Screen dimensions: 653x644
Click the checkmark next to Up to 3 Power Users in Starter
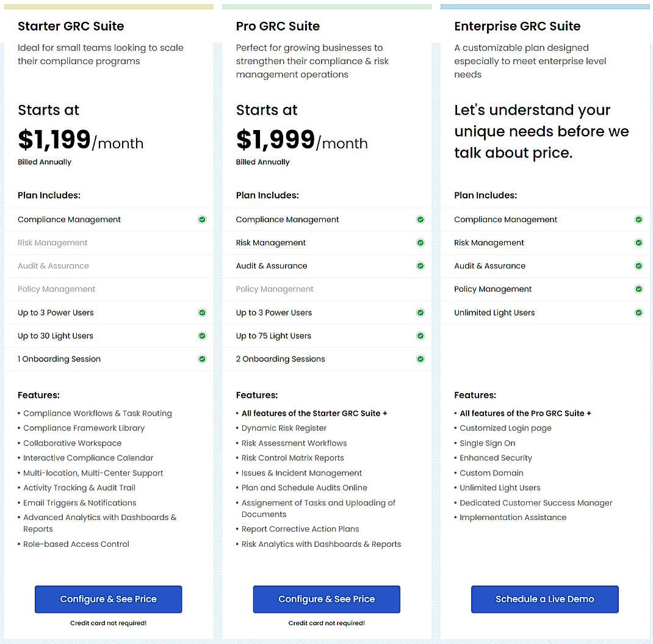click(202, 313)
